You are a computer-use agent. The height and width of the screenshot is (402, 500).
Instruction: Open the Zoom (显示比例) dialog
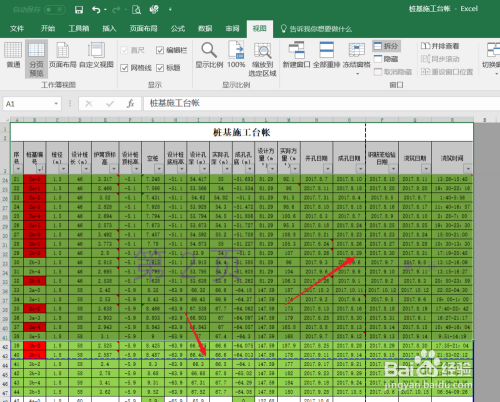pos(209,55)
